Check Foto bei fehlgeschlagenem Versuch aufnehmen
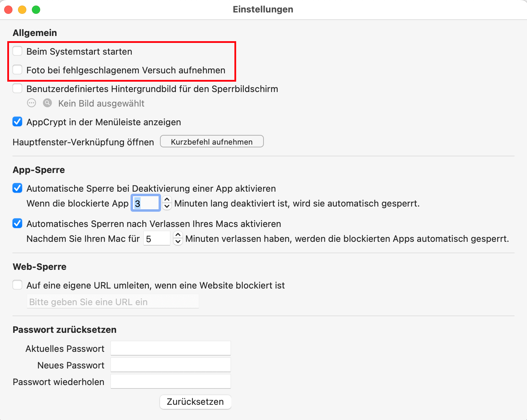The image size is (527, 420). click(17, 70)
